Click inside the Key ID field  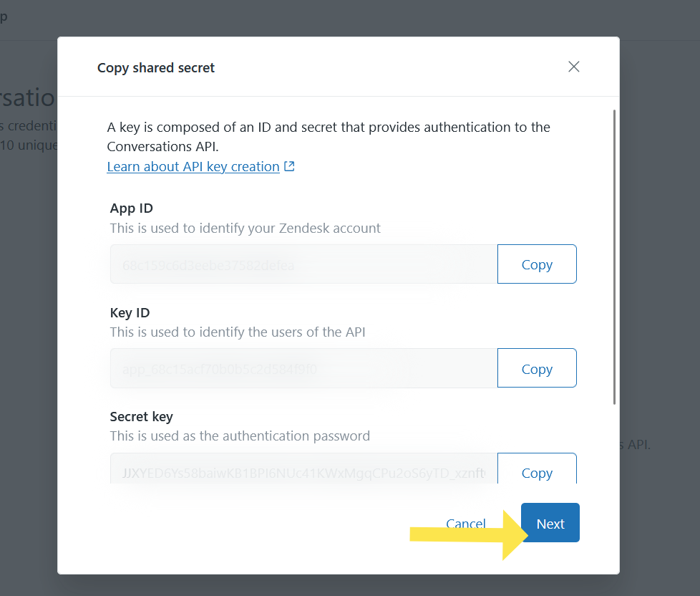(303, 369)
